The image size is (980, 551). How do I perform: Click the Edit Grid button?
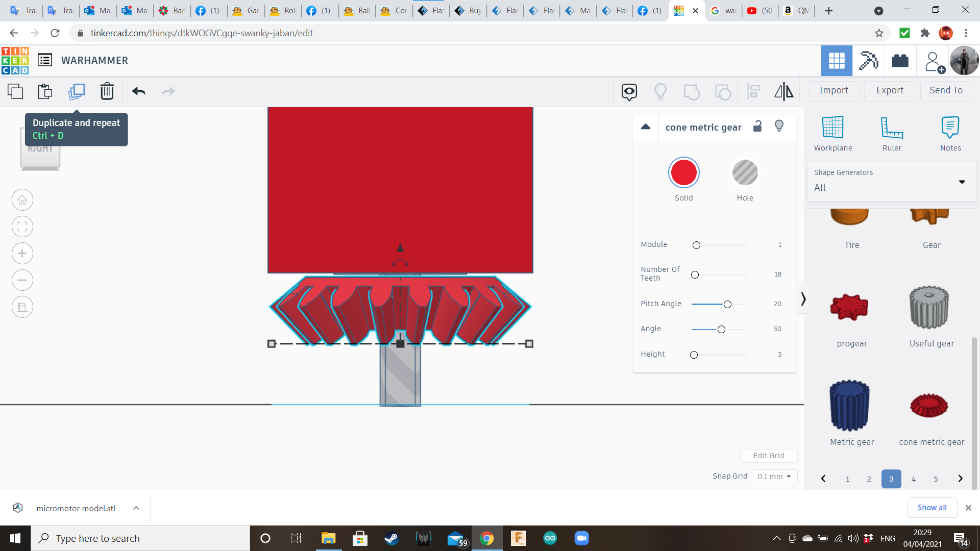[x=769, y=456]
